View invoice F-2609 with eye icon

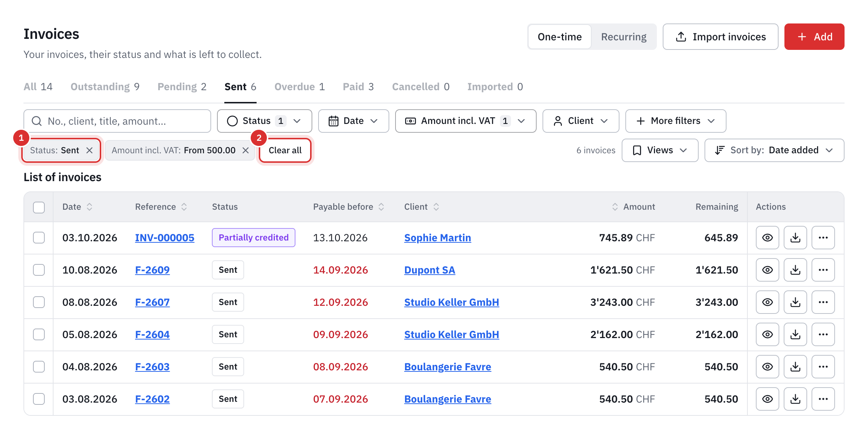click(767, 270)
